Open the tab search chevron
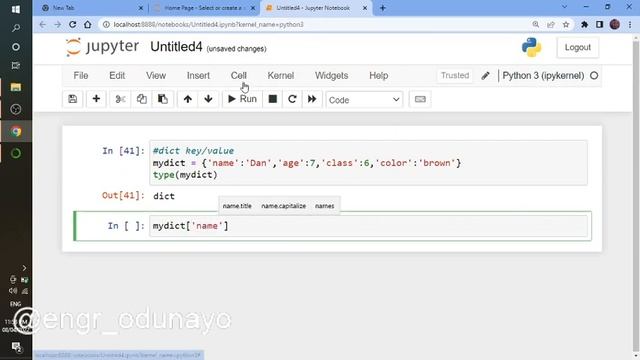The width and height of the screenshot is (640, 360). click(x=564, y=7)
